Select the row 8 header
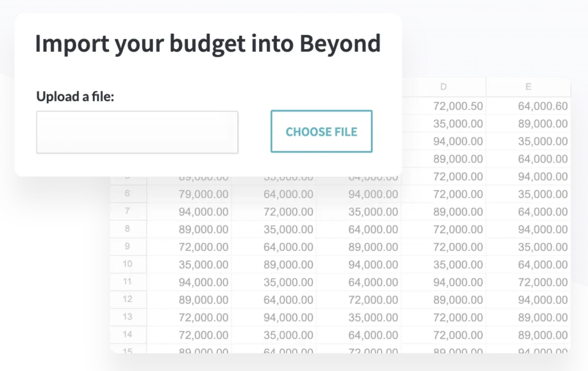Viewport: 588px width, 371px height. pyautogui.click(x=128, y=229)
